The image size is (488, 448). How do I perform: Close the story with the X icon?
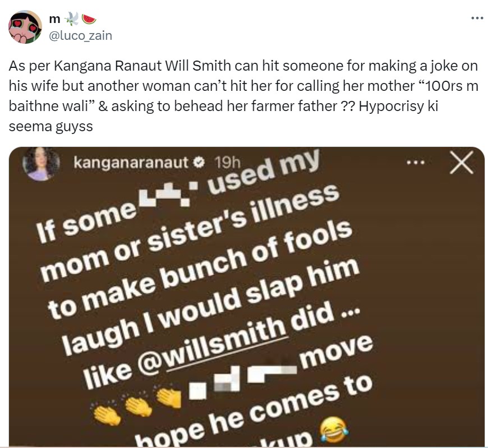[462, 163]
